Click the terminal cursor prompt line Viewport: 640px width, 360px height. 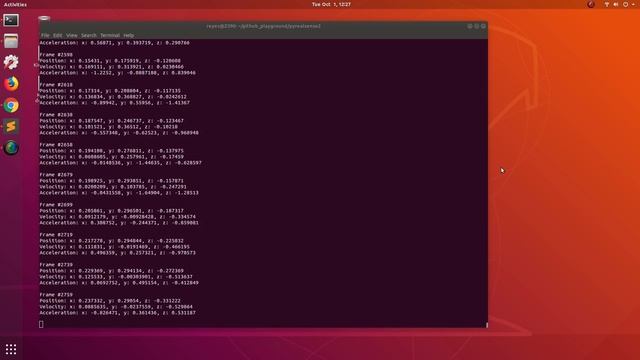[x=41, y=324]
